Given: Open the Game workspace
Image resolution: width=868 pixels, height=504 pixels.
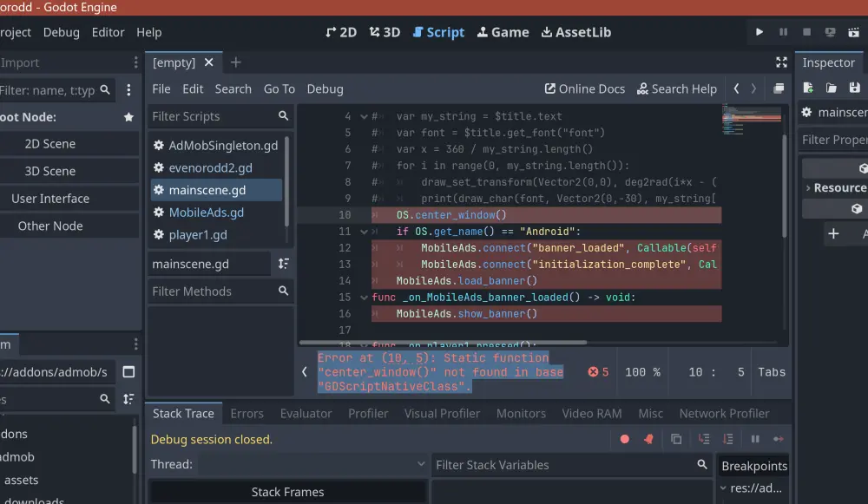Looking at the screenshot, I should [x=503, y=32].
